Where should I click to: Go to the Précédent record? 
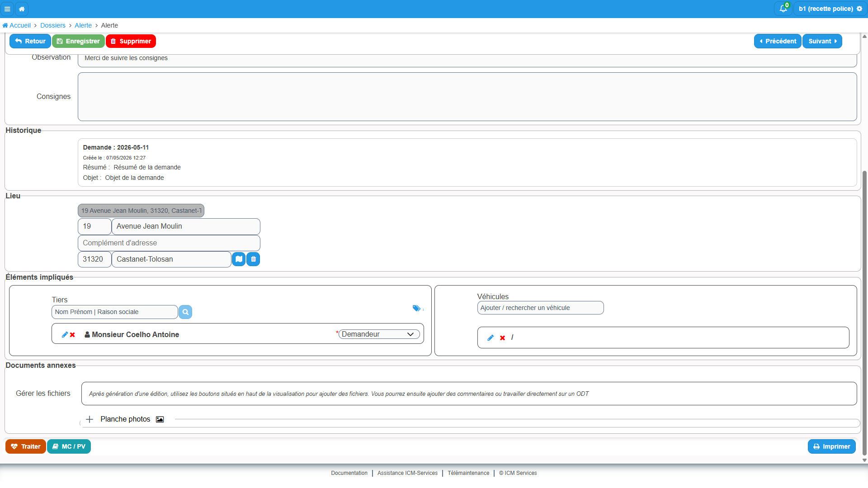[778, 41]
